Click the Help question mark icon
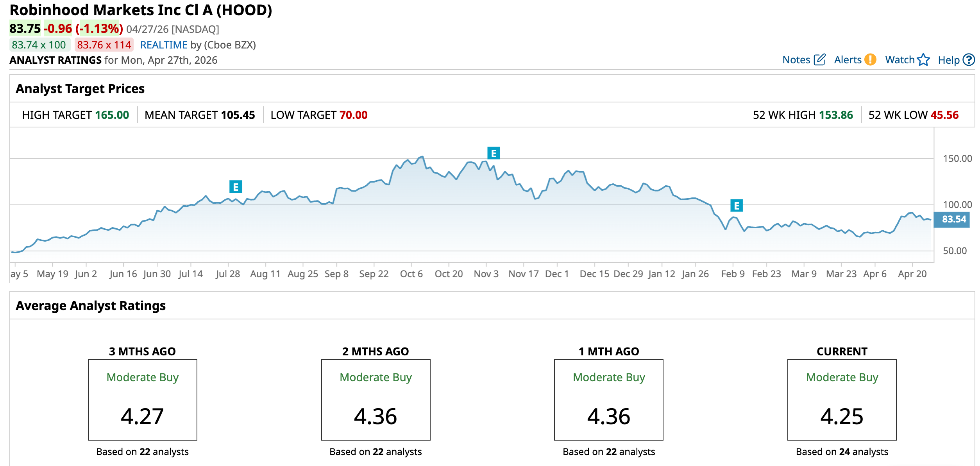Viewport: 980px width, 466px height. click(969, 60)
